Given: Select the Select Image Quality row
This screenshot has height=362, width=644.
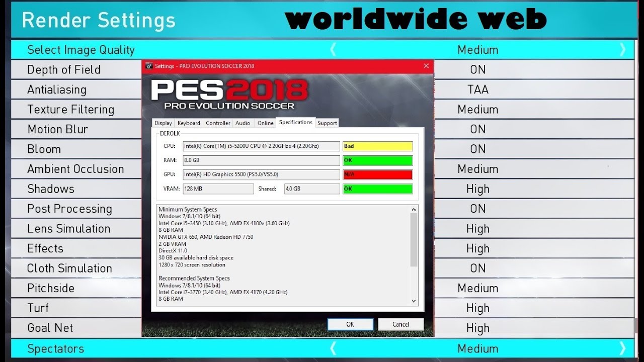Looking at the screenshot, I should click(323, 49).
